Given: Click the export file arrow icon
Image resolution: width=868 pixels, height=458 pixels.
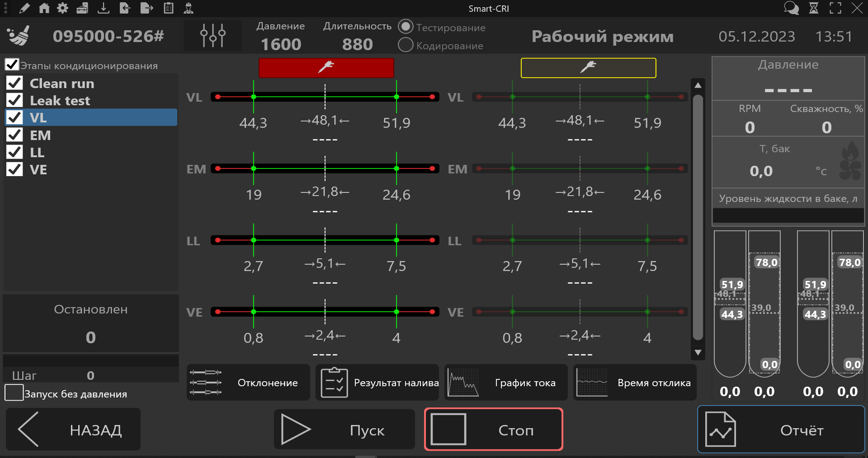Looking at the screenshot, I should 146,8.
